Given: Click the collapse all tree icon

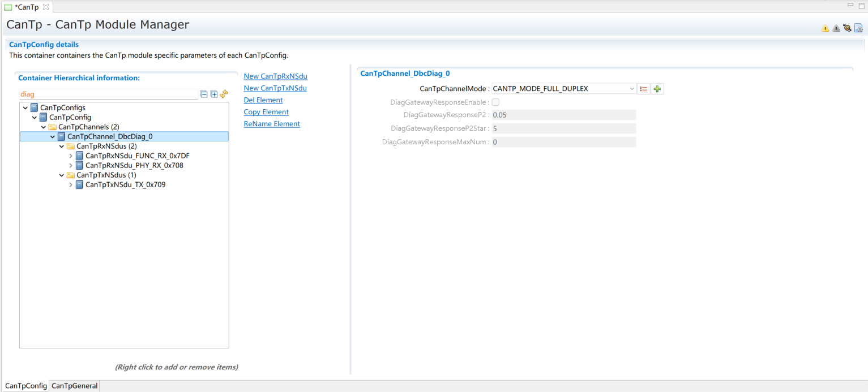Looking at the screenshot, I should click(204, 94).
